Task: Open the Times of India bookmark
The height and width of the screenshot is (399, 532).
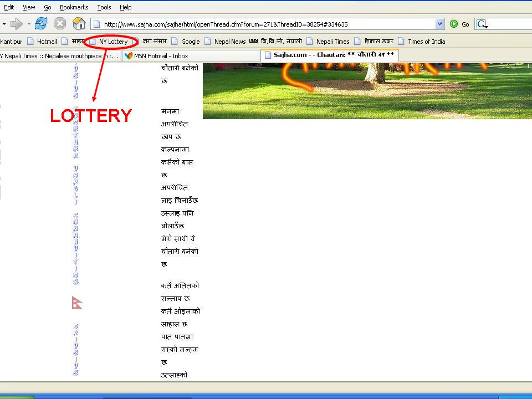Action: pyautogui.click(x=426, y=42)
